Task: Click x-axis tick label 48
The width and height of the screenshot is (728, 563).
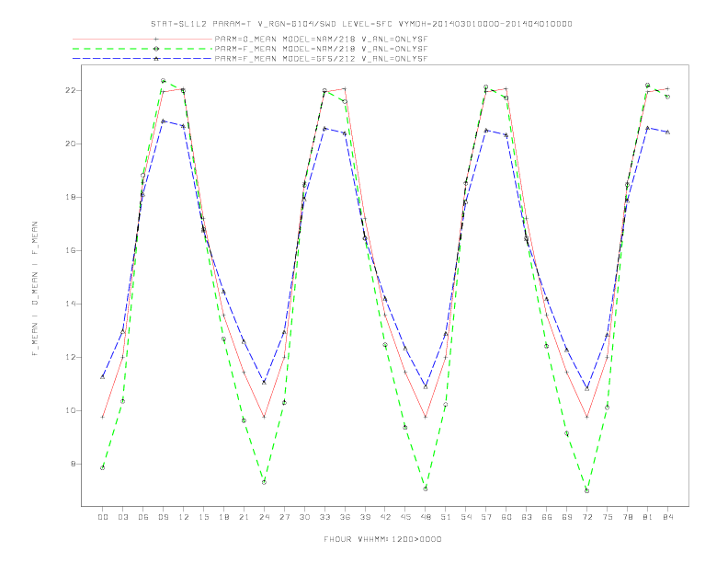Action: [426, 517]
